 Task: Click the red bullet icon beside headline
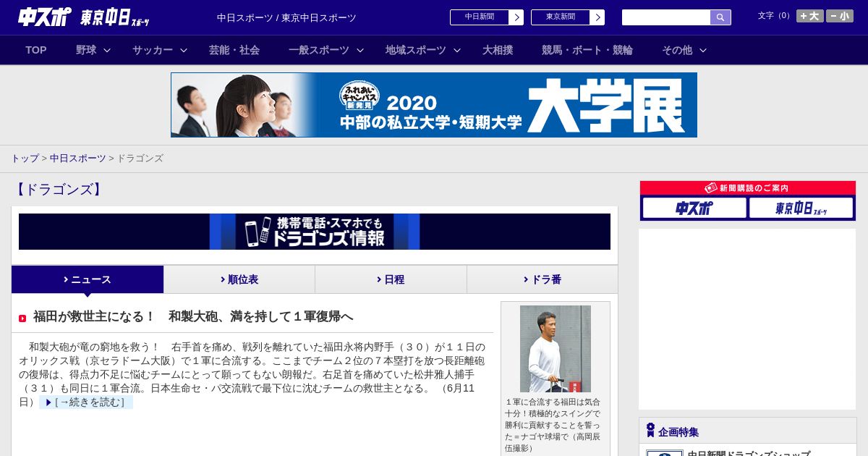click(22, 318)
